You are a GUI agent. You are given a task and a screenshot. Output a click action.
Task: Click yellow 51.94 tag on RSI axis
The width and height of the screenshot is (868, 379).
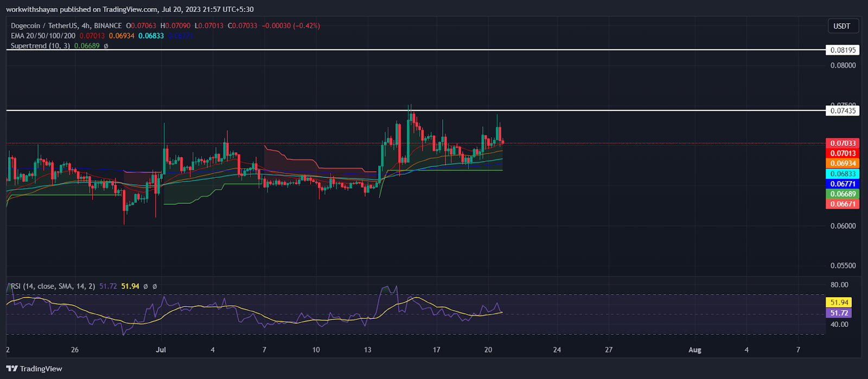pyautogui.click(x=839, y=303)
